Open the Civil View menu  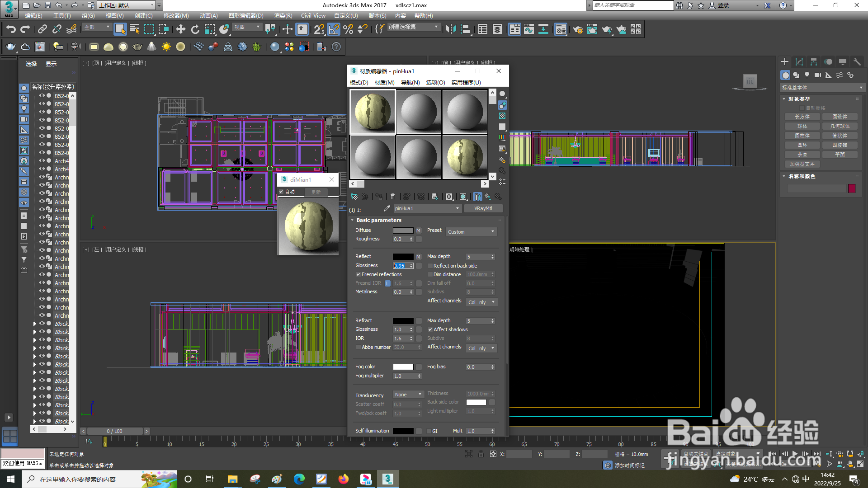point(313,15)
